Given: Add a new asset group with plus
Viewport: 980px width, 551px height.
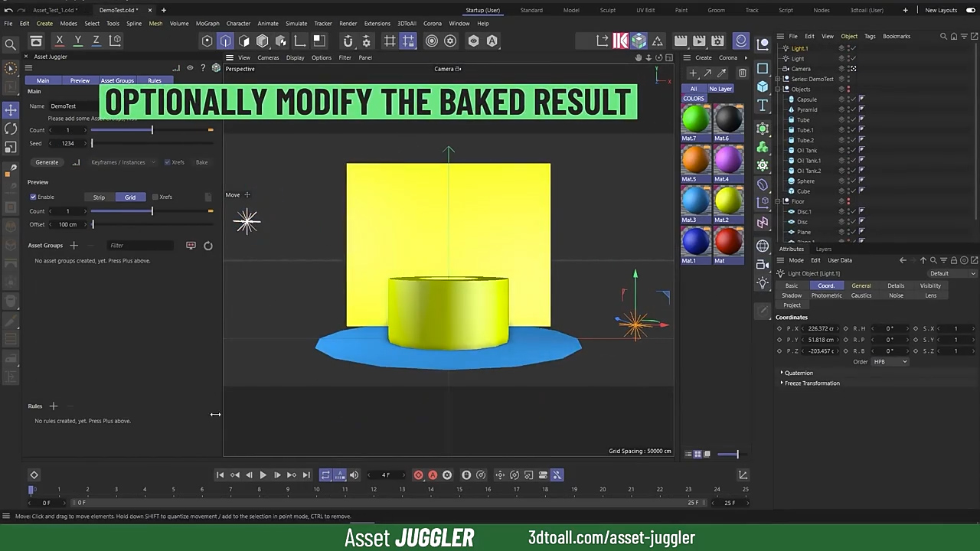Looking at the screenshot, I should (74, 246).
